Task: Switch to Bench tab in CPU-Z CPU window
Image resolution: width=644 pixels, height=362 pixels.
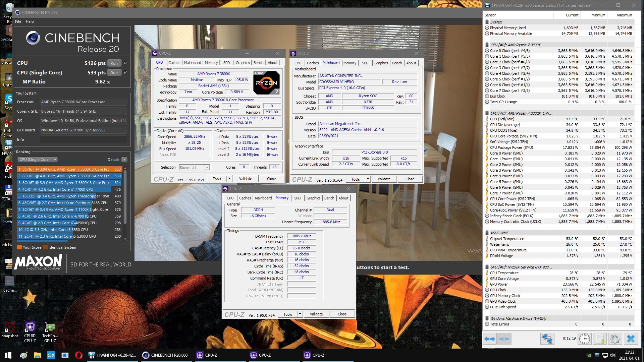Action: 258,63
